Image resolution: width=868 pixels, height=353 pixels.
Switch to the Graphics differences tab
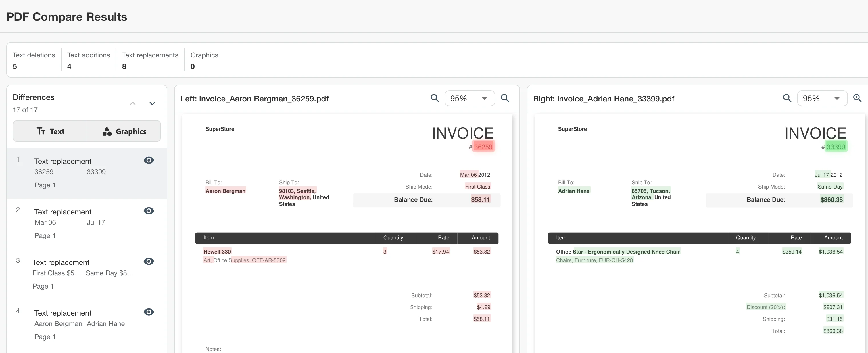click(124, 131)
